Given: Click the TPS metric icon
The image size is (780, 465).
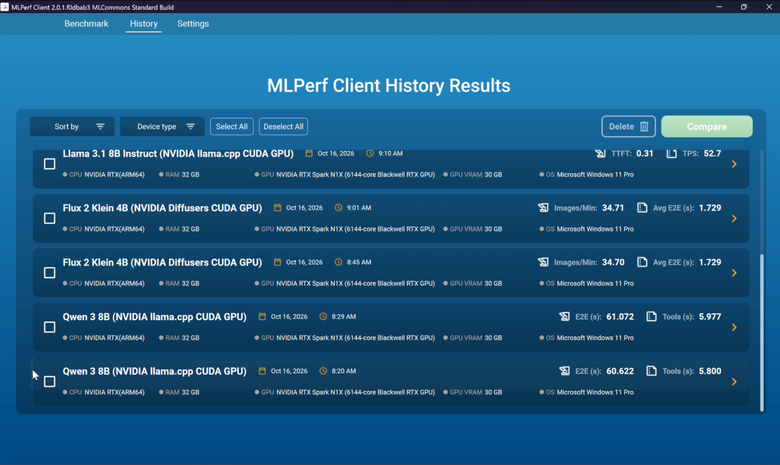Looking at the screenshot, I should (x=672, y=153).
